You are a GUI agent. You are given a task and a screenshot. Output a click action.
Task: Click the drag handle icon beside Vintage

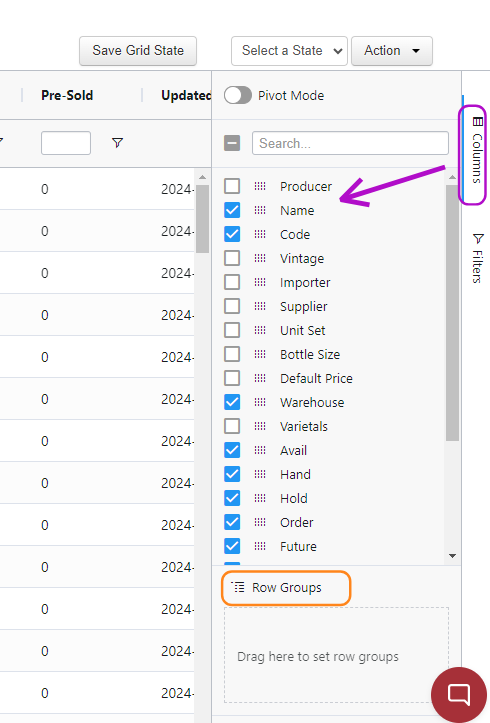[260, 258]
